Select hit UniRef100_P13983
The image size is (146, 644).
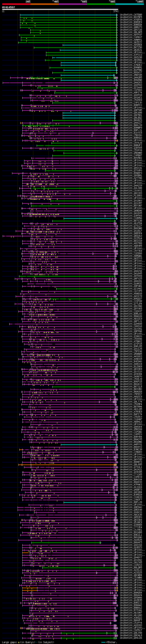pyautogui.click(x=131, y=196)
